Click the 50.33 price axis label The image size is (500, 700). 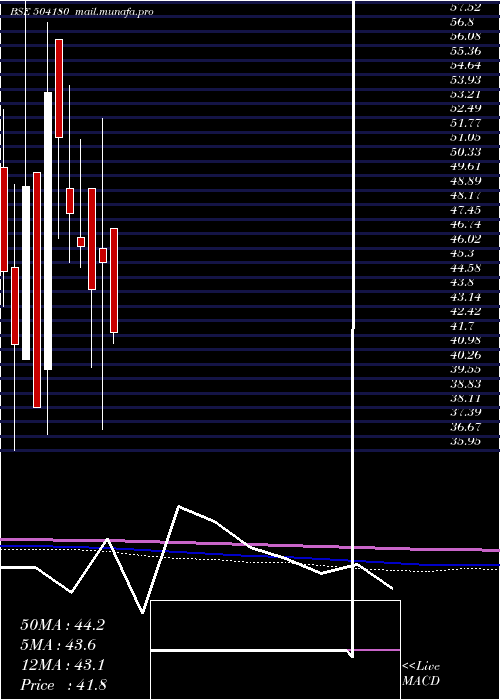466,152
